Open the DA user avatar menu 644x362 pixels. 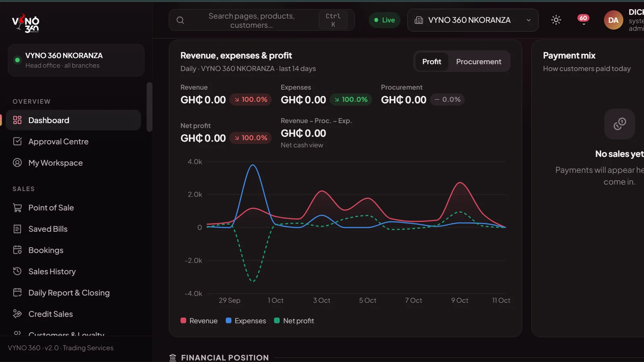pos(613,20)
